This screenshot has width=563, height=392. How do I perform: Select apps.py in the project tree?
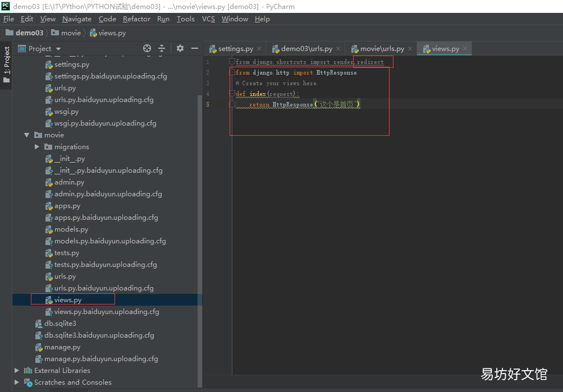coord(63,206)
